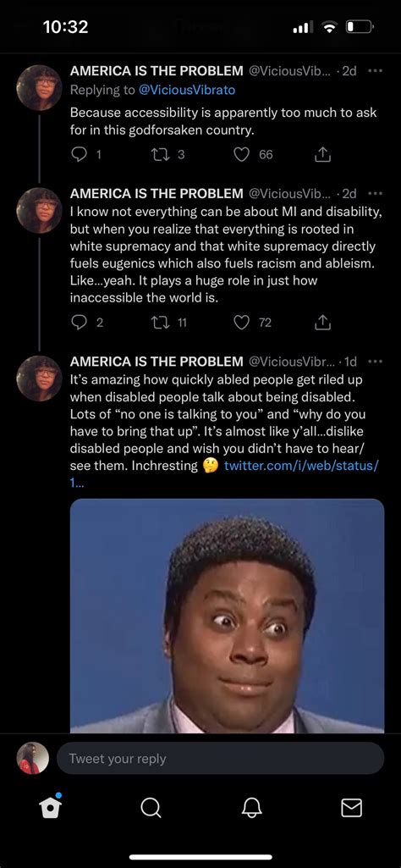
Task: Share the tweet about eugenics and ableism
Action: (322, 323)
